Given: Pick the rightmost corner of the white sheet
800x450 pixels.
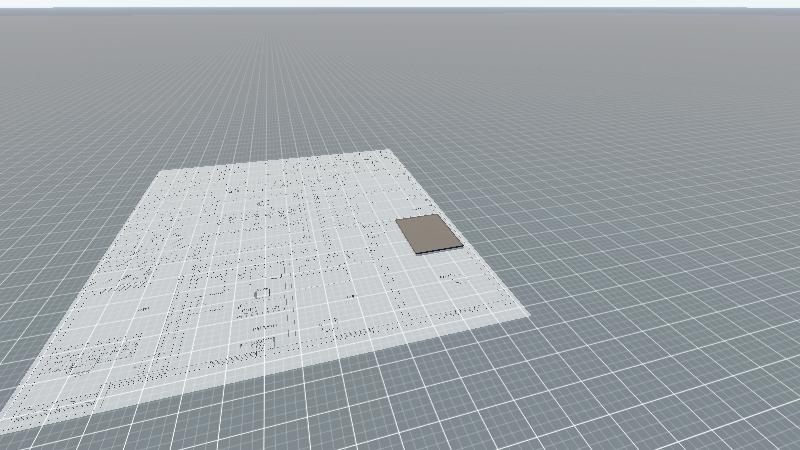Looking at the screenshot, I should pos(528,316).
